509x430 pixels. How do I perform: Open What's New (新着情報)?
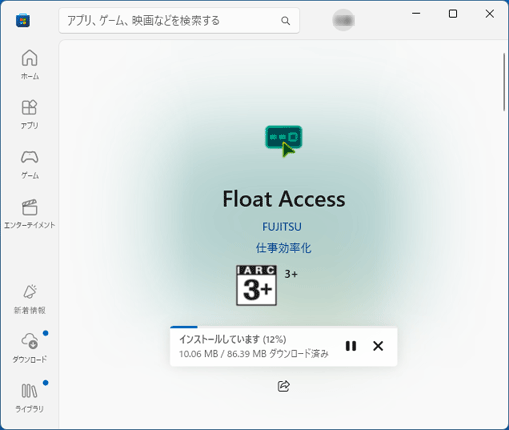tap(30, 299)
